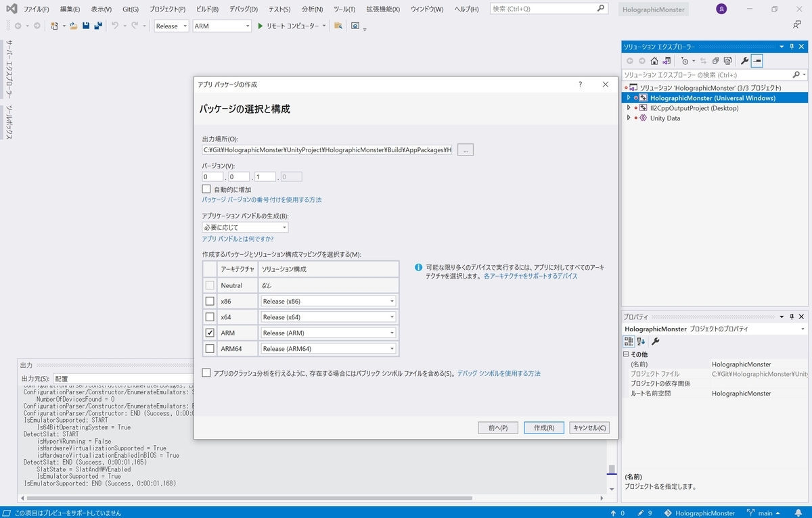
Task: Open the debug symbols usage link
Action: 499,373
